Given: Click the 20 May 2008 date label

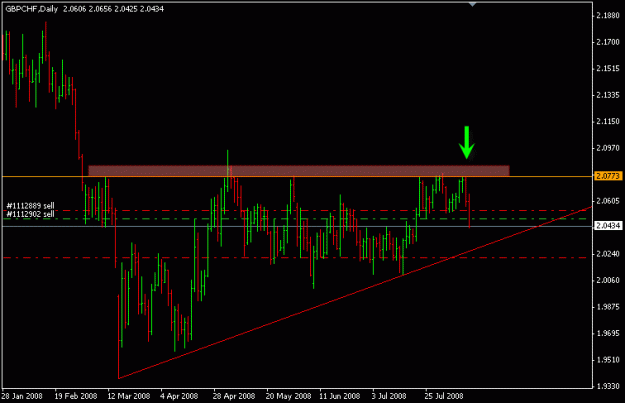Looking at the screenshot, I should point(288,396).
